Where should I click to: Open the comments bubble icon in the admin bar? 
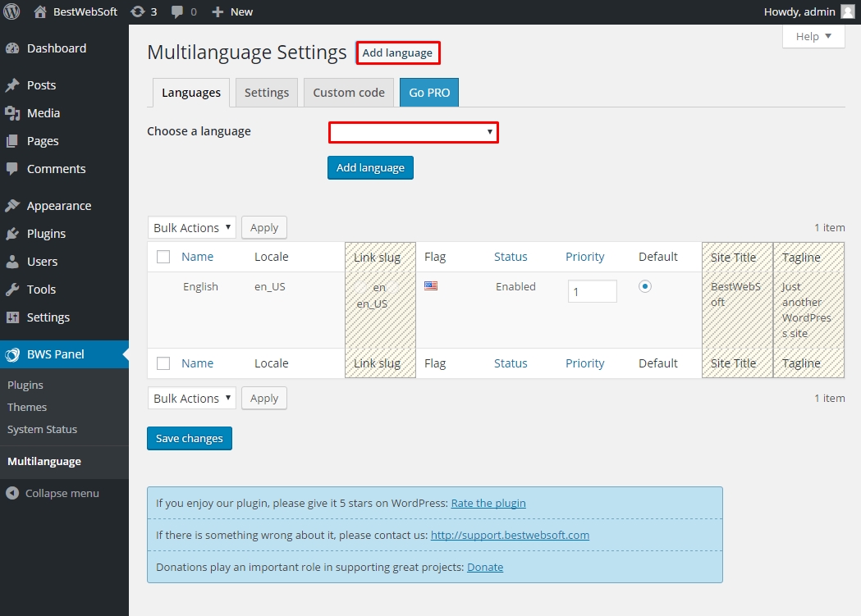tap(176, 11)
